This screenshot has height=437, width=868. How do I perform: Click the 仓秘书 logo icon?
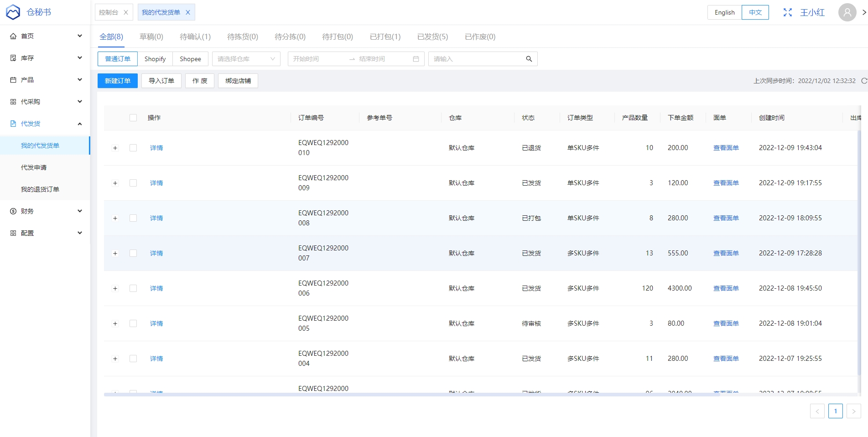point(13,12)
